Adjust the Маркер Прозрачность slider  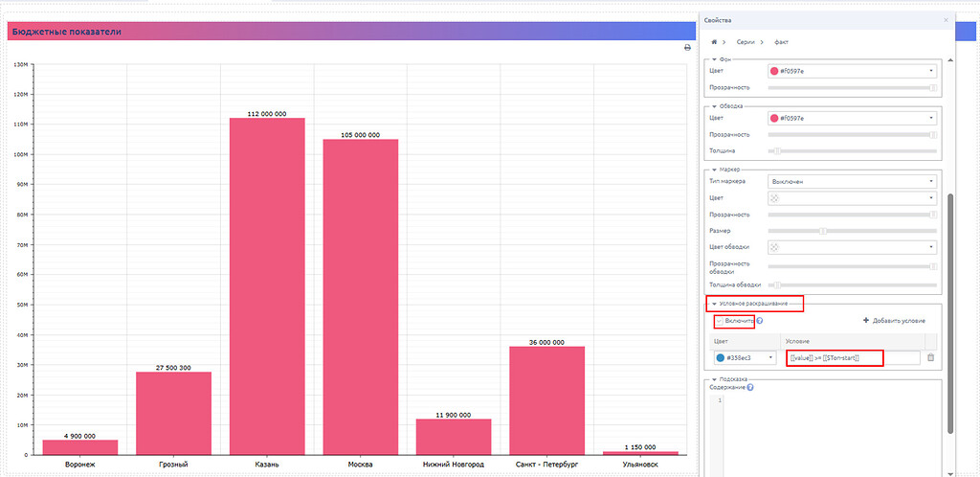point(852,215)
